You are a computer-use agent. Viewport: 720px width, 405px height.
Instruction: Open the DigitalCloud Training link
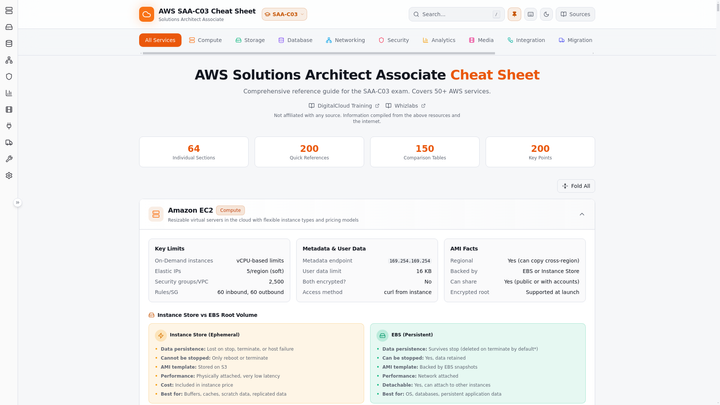coord(344,106)
